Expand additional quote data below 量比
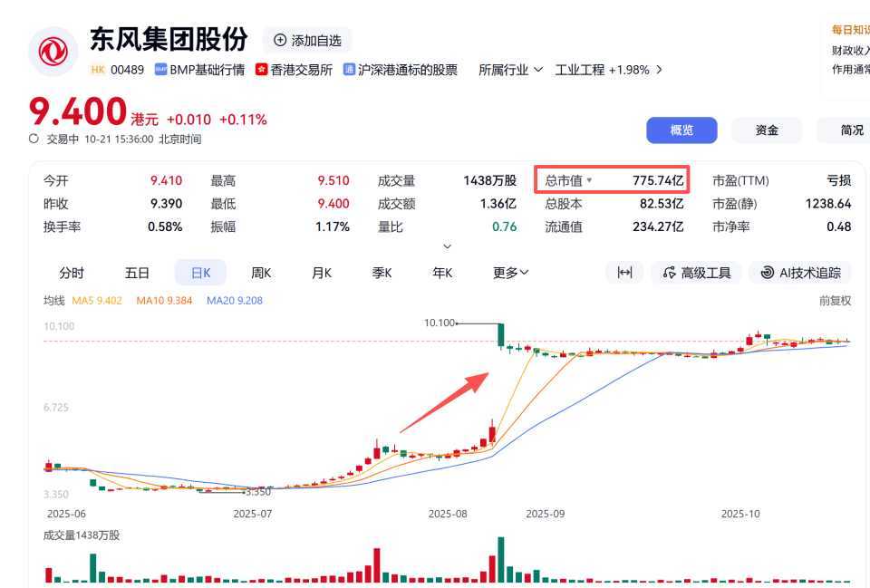This screenshot has width=870, height=588. 447,246
